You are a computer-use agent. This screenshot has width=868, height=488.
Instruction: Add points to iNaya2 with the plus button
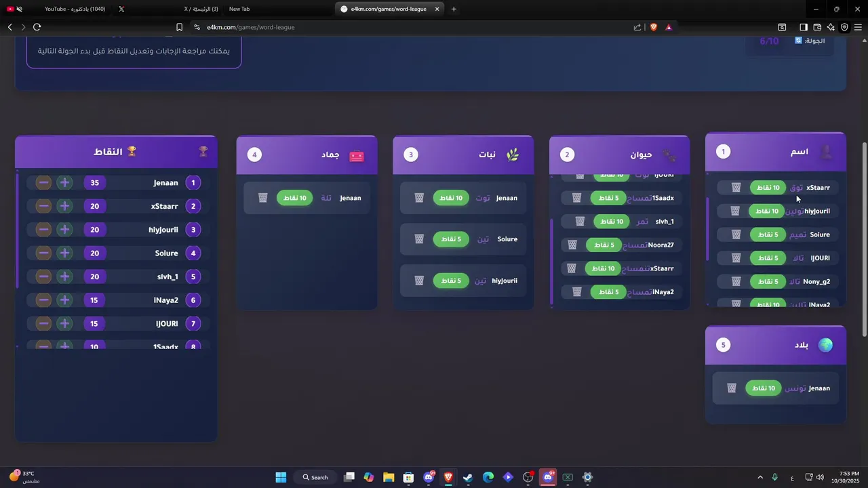pyautogui.click(x=64, y=300)
